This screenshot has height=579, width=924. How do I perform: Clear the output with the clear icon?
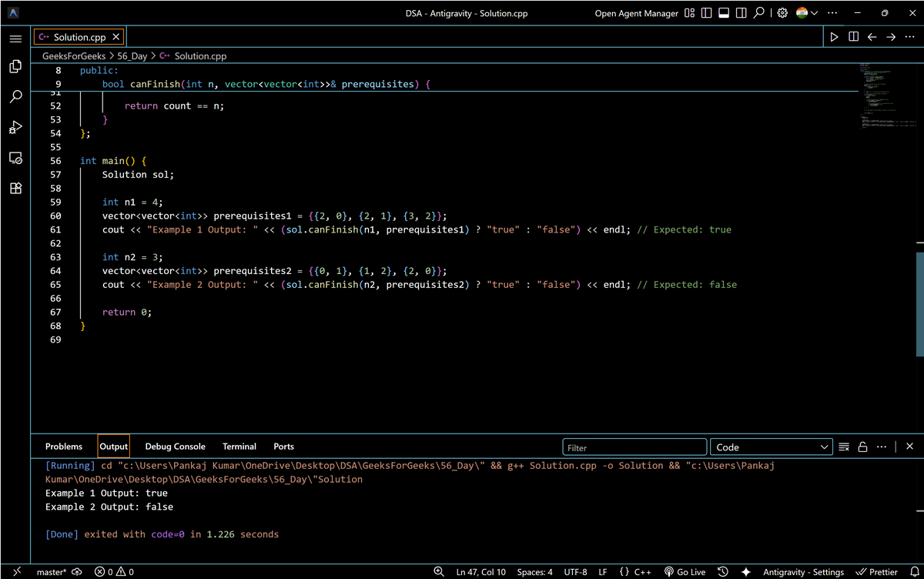844,447
